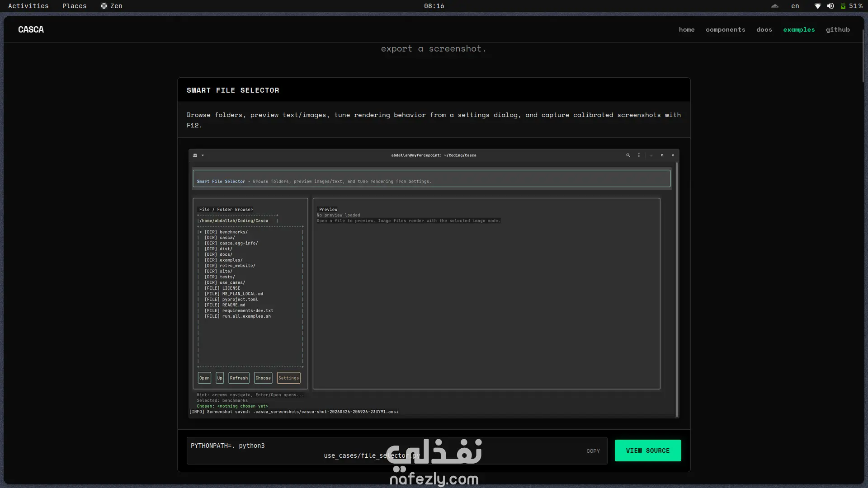
Task: Click the terminal new-tab icon at top-left
Action: click(195, 155)
